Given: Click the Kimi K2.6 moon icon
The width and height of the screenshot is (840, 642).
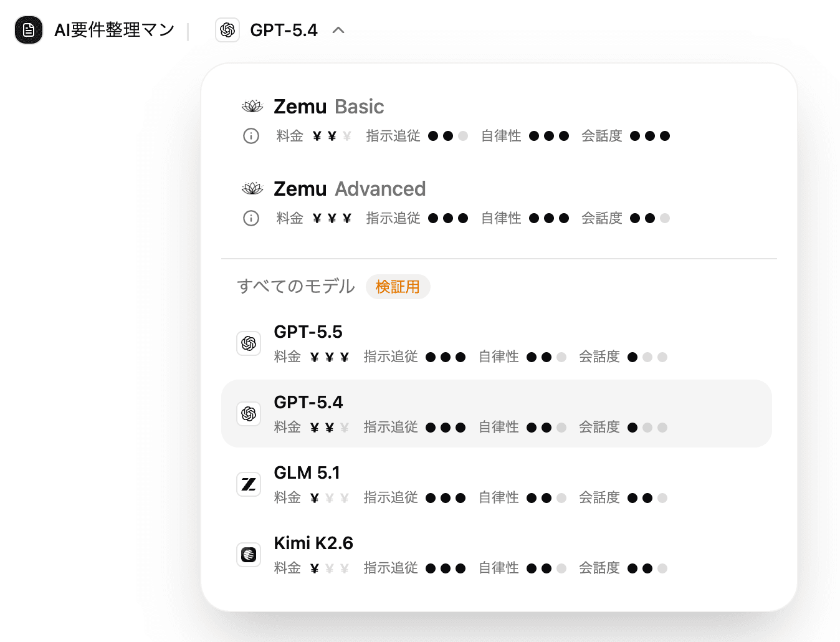Looking at the screenshot, I should pos(249,555).
